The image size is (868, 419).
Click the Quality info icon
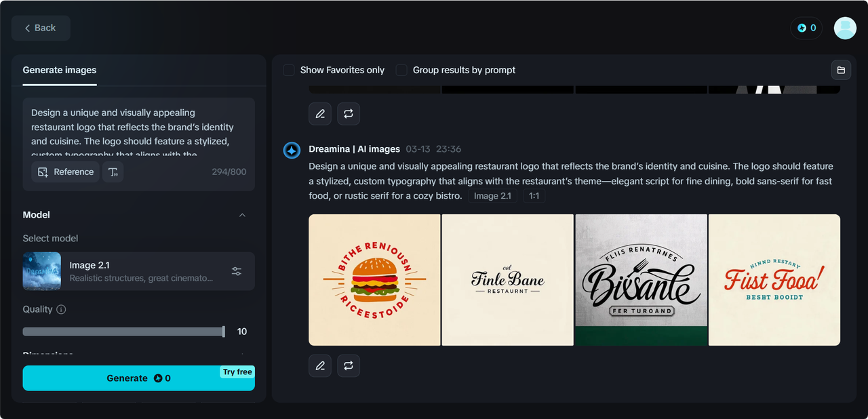(x=61, y=309)
